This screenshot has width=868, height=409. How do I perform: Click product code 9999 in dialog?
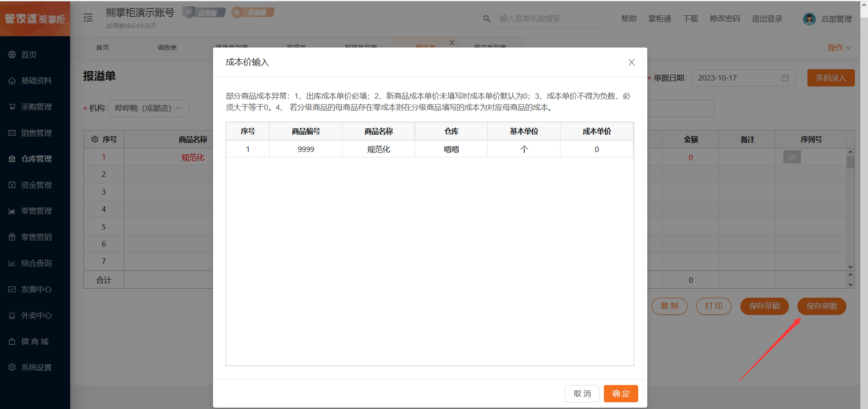[306, 149]
